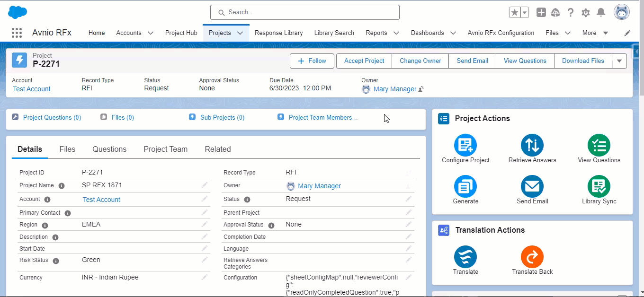Viewport: 644px width, 297px height.
Task: Click Configure Project action icon
Action: pos(465,145)
